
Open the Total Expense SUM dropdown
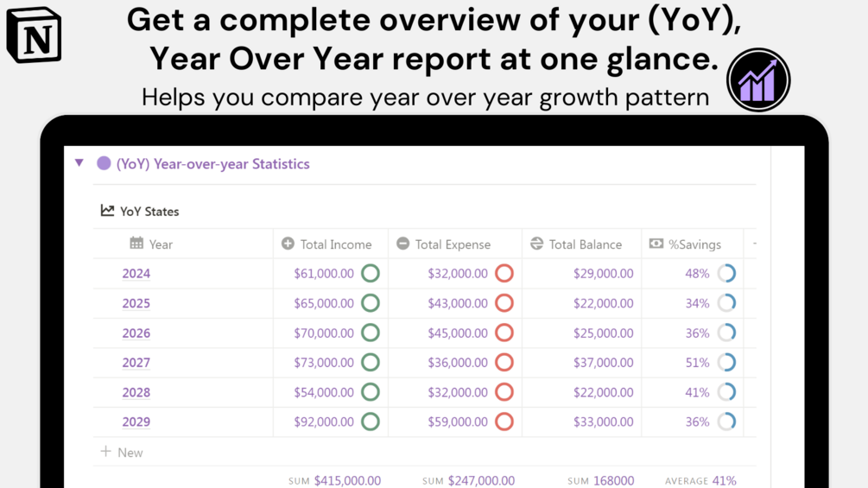pos(468,480)
